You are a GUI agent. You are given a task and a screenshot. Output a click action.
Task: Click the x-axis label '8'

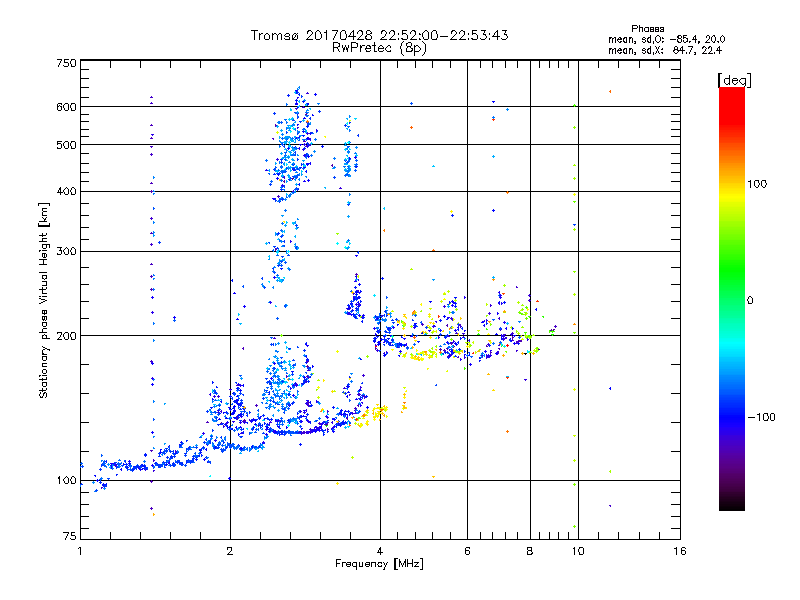pyautogui.click(x=530, y=551)
